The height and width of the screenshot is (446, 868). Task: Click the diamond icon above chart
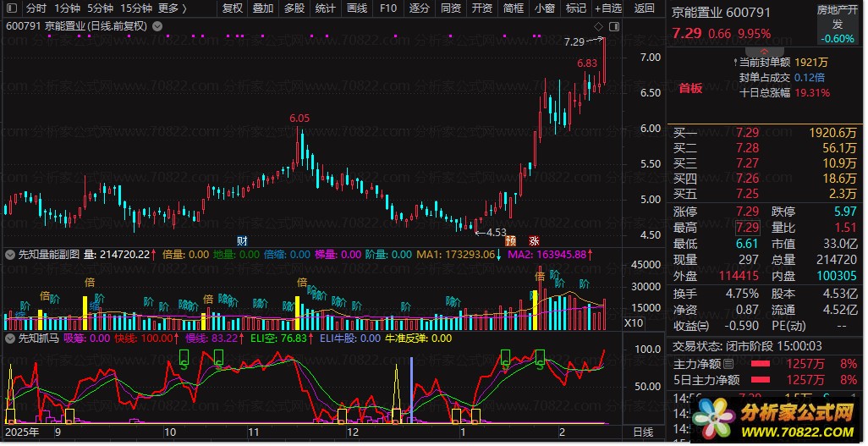point(598,26)
